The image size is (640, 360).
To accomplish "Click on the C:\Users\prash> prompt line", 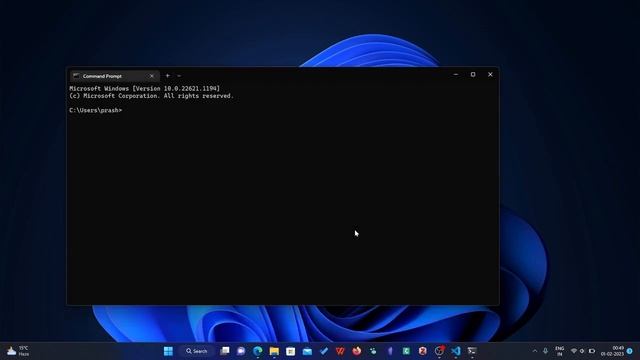I will (x=96, y=110).
